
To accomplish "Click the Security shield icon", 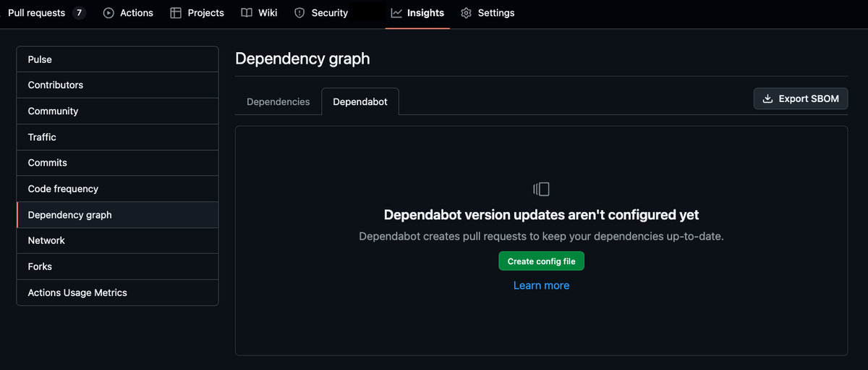I will tap(300, 13).
